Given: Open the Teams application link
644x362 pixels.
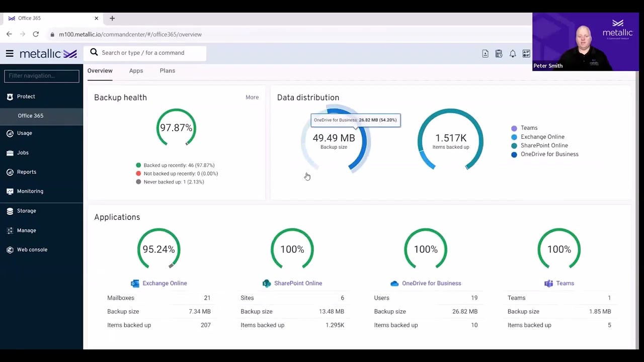Looking at the screenshot, I should pos(565,283).
